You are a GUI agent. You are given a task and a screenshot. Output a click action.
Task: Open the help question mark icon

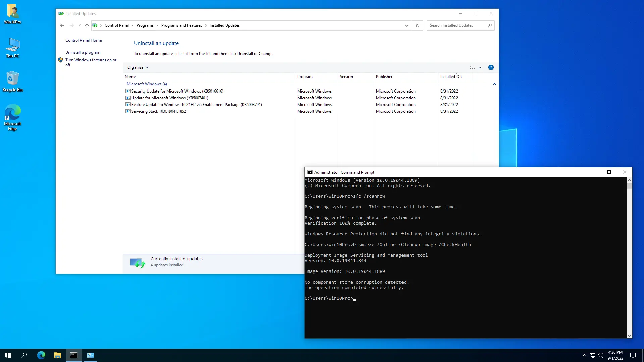(x=491, y=67)
